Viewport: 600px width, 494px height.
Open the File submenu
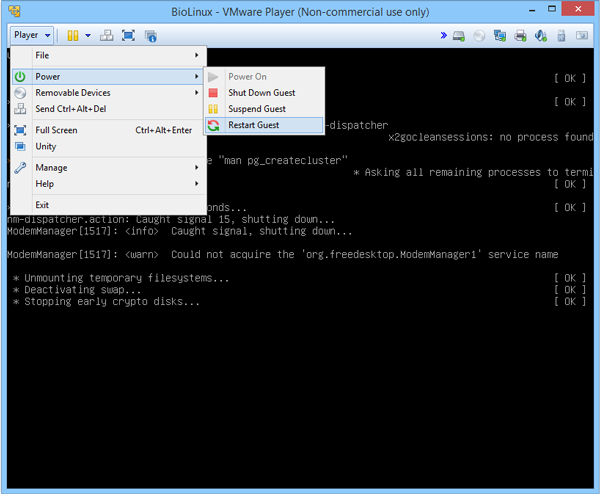[x=109, y=55]
